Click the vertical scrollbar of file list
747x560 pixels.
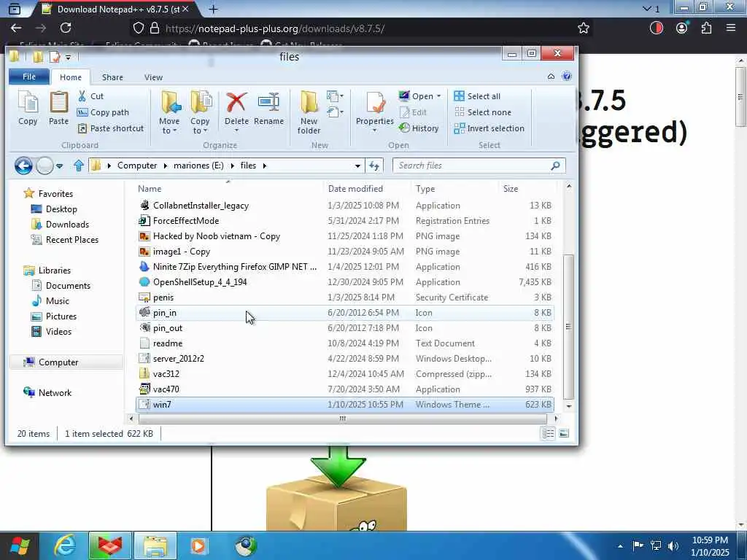[x=568, y=327]
